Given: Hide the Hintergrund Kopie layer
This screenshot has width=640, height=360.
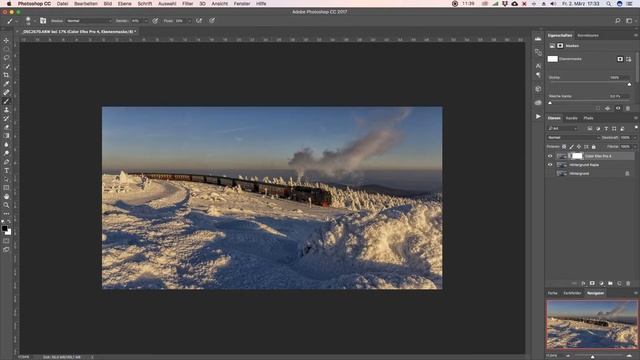Looking at the screenshot, I should pyautogui.click(x=550, y=165).
